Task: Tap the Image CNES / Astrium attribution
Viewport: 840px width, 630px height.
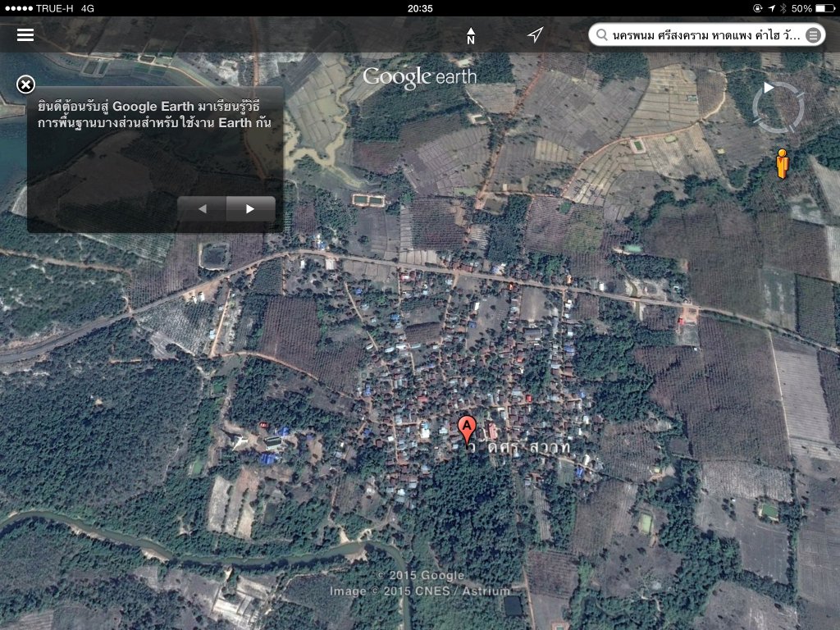Action: point(420,591)
